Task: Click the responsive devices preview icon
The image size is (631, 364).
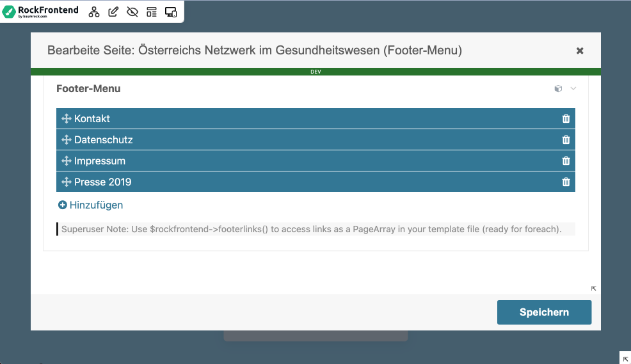Action: 171,12
